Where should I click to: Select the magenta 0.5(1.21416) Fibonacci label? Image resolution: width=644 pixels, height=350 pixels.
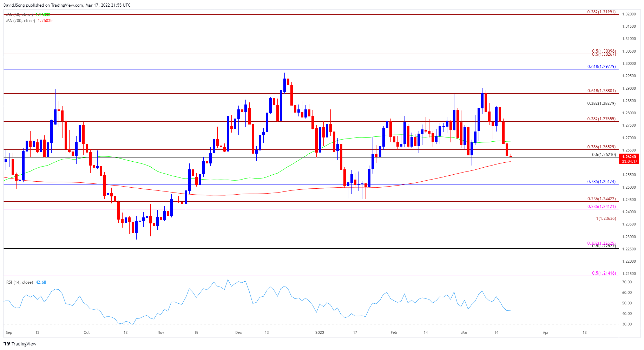(604, 273)
